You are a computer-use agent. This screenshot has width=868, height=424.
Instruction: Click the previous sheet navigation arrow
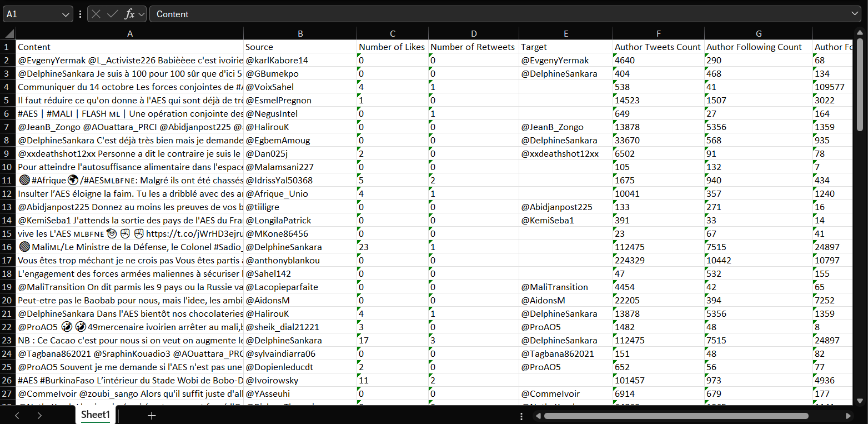pyautogui.click(x=17, y=415)
